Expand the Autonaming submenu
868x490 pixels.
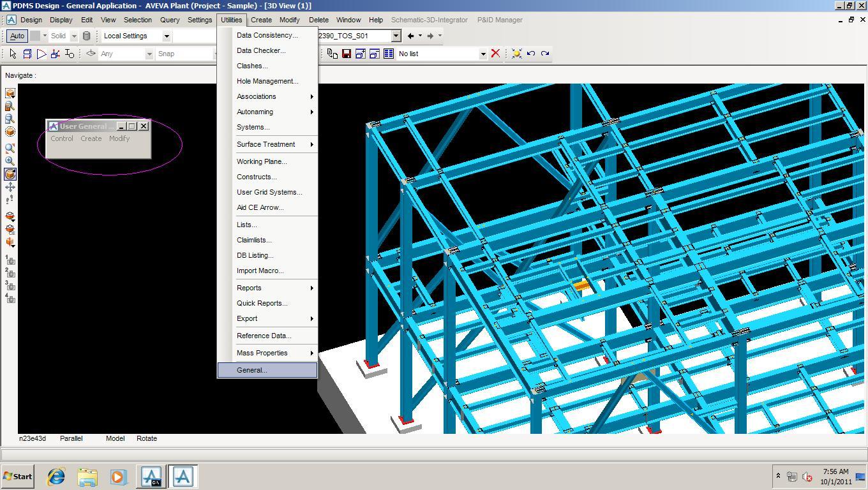pyautogui.click(x=267, y=112)
